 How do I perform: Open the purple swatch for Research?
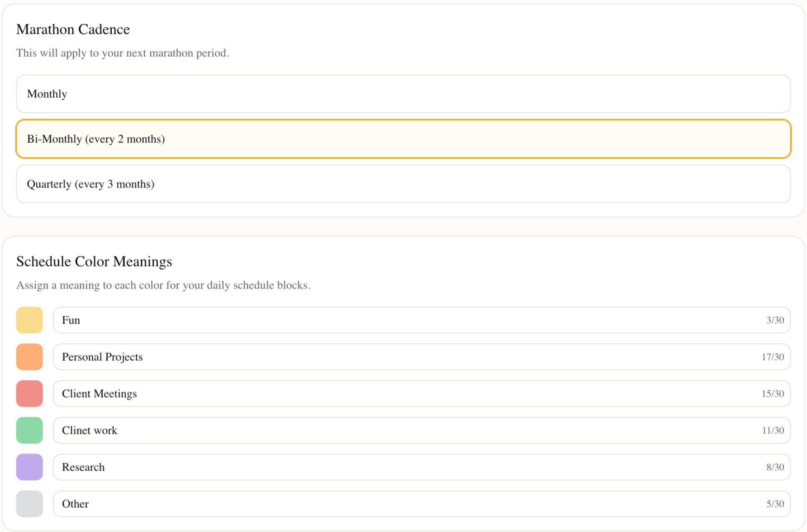(x=30, y=467)
